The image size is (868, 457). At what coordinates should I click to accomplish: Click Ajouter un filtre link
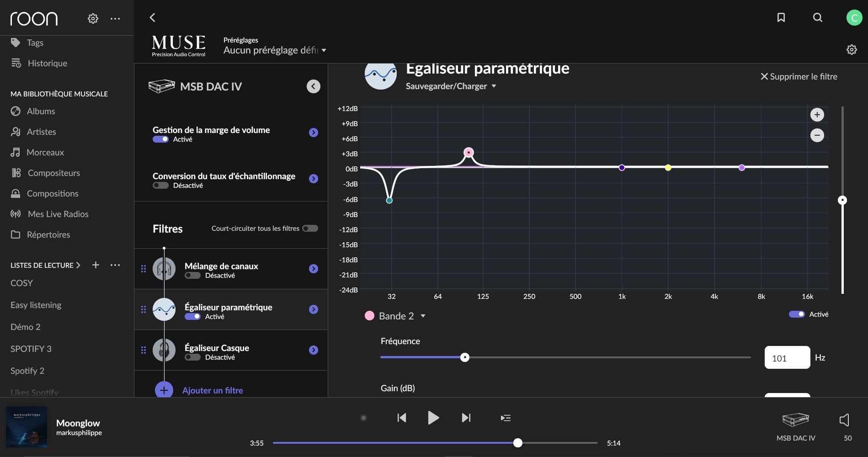212,390
